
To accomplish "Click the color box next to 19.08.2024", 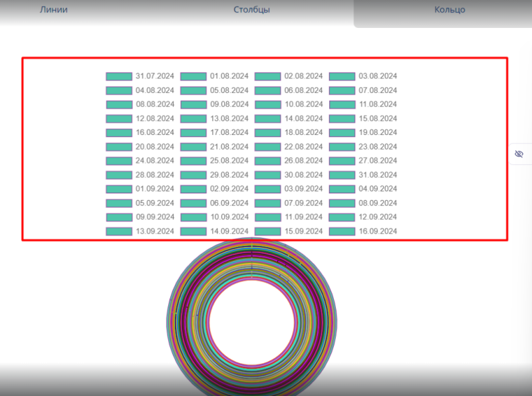I will point(342,133).
